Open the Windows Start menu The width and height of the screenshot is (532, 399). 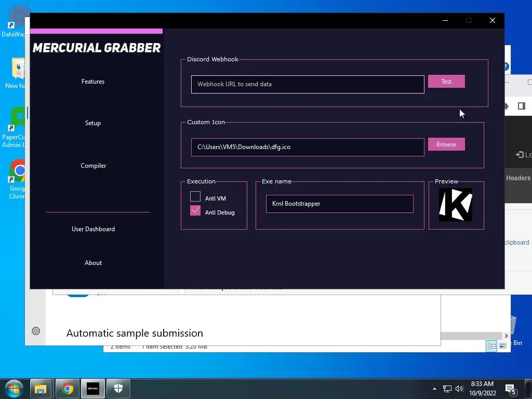tap(14, 389)
